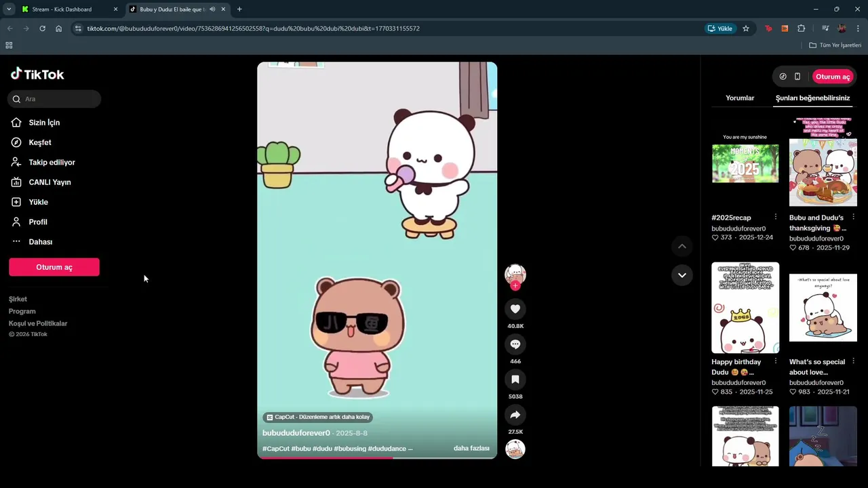868x488 pixels.
Task: Open the apps grid in bookmarks bar
Action: coord(9,45)
